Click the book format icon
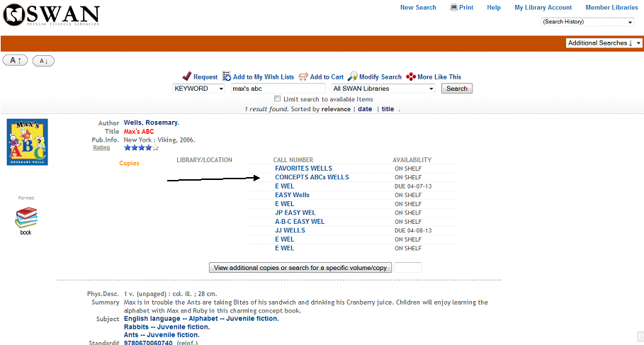644x345 pixels. [x=26, y=217]
